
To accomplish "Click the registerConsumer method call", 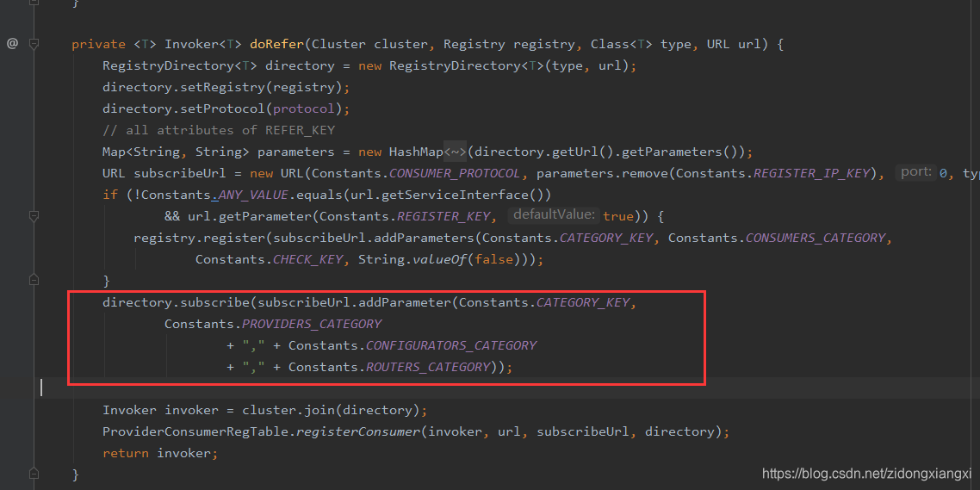I will (x=358, y=432).
